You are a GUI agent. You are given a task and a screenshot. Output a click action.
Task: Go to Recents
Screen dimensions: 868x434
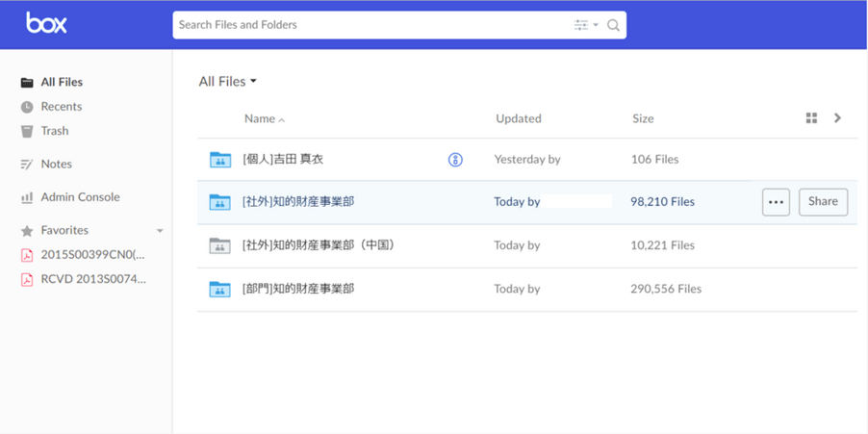pyautogui.click(x=61, y=107)
